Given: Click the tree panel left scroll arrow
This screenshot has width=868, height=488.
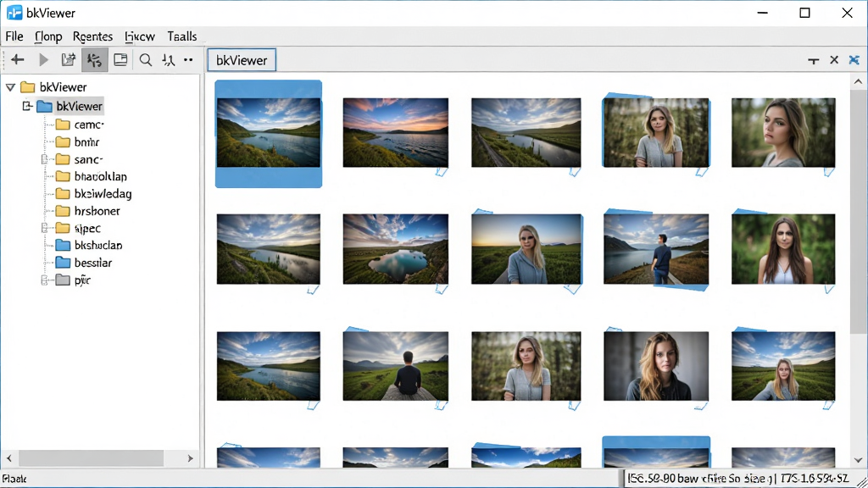Looking at the screenshot, I should (8, 458).
